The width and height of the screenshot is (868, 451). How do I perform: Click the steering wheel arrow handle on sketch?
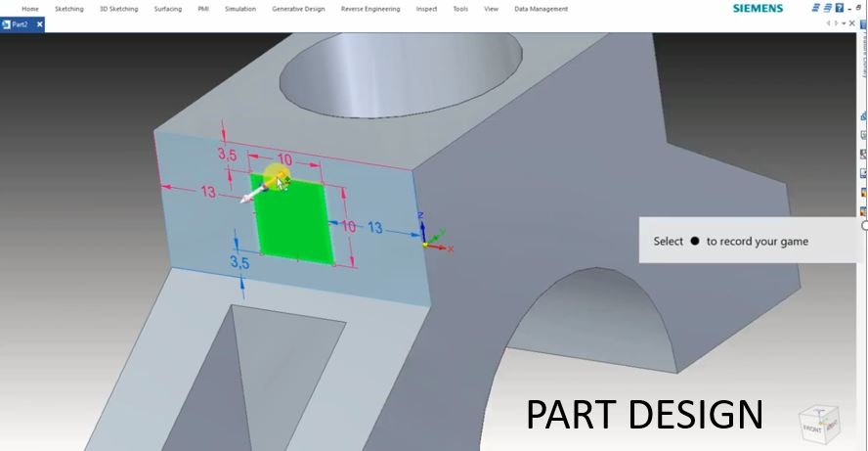pos(250,197)
